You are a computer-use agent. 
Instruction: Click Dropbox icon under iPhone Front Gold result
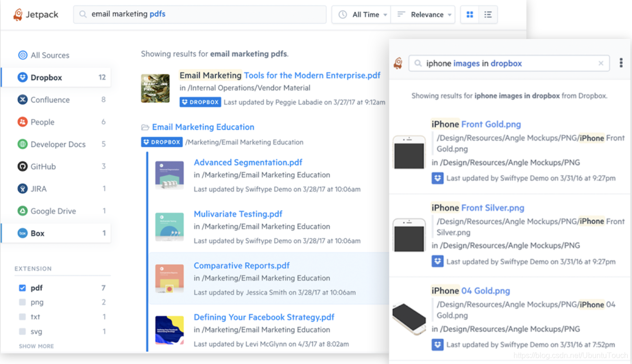click(438, 178)
